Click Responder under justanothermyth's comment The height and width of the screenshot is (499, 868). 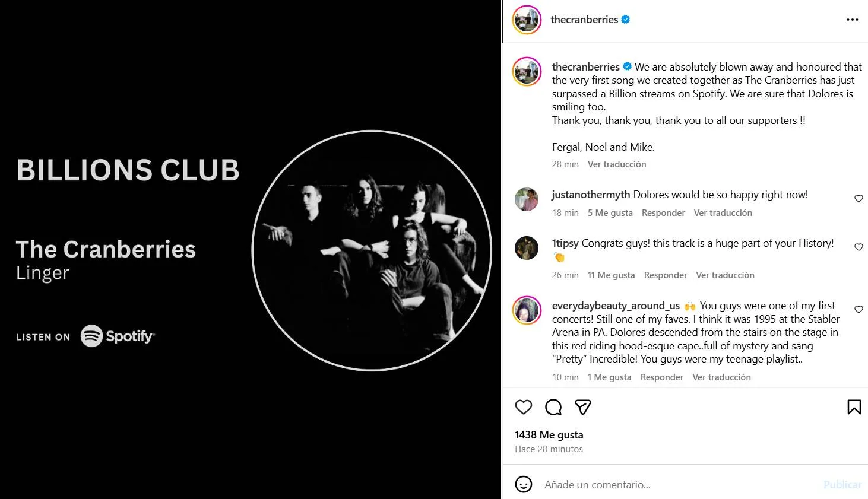pos(663,213)
